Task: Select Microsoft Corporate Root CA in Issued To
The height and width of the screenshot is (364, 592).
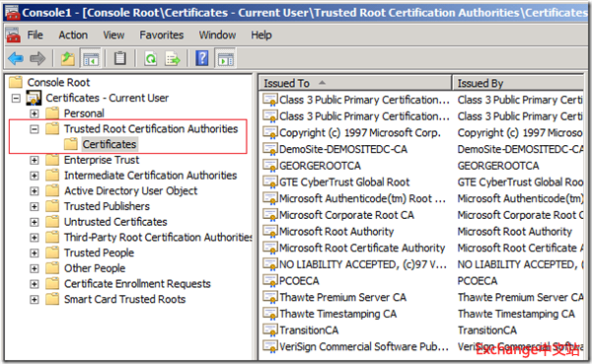Action: pyautogui.click(x=346, y=215)
